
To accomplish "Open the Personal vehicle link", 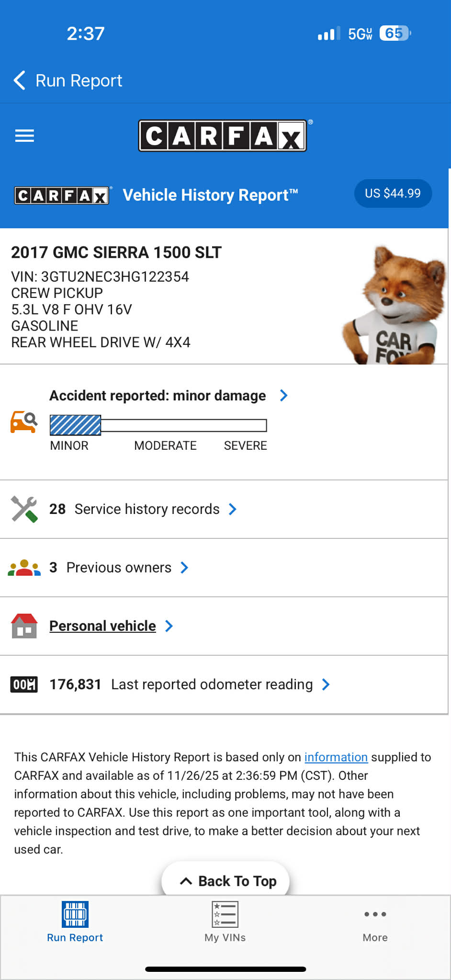I will pyautogui.click(x=102, y=626).
